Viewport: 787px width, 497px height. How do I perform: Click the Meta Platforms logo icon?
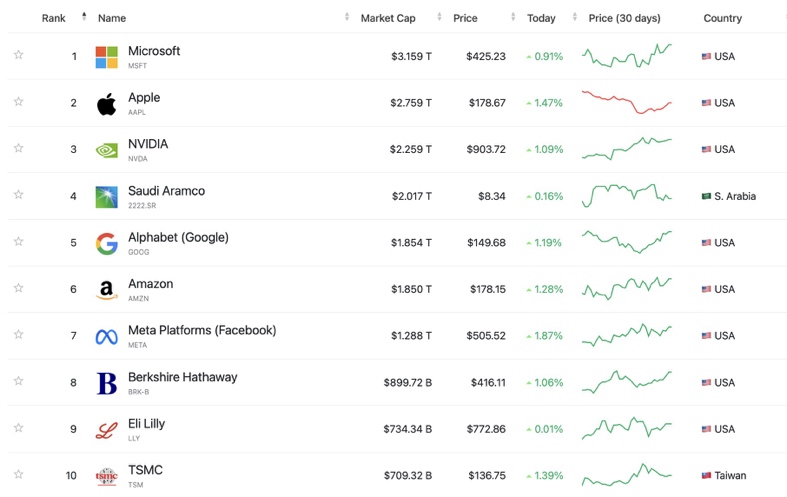tap(106, 336)
